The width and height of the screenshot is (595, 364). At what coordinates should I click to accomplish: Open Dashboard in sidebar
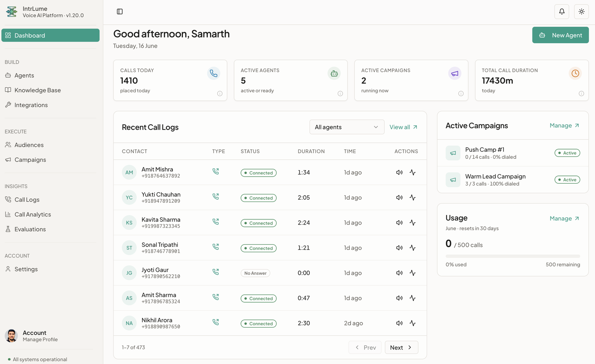51,35
